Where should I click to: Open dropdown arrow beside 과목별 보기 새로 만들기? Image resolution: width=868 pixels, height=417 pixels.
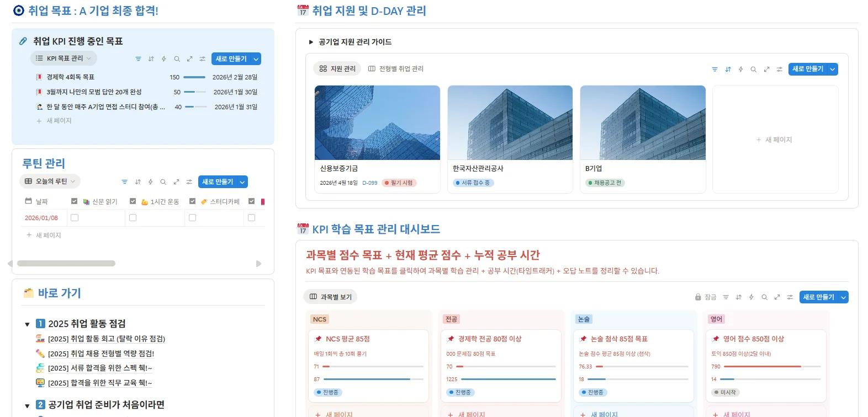(843, 297)
